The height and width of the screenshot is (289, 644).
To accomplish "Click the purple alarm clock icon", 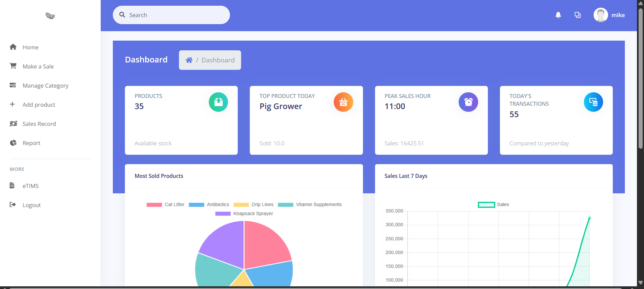I will coord(468,102).
